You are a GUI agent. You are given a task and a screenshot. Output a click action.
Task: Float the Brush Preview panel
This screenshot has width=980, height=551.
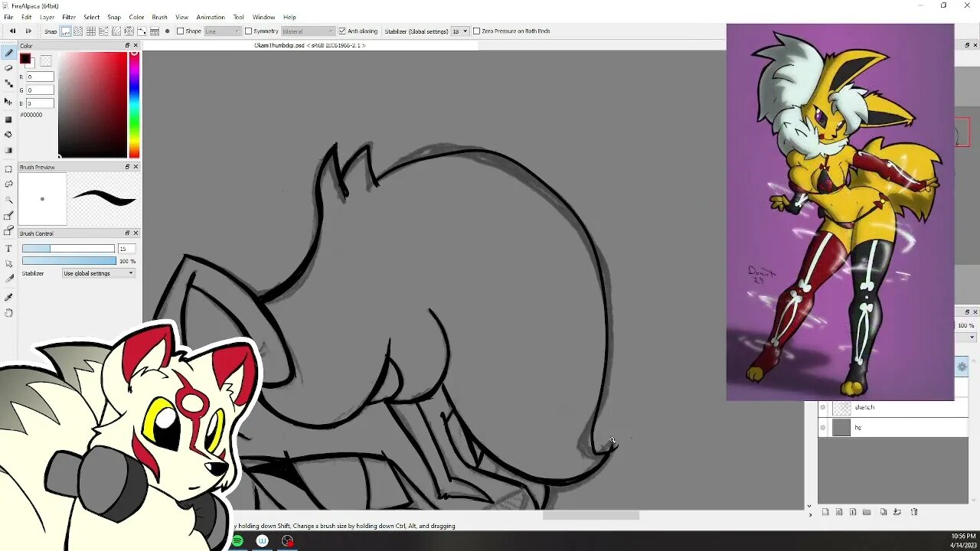127,167
